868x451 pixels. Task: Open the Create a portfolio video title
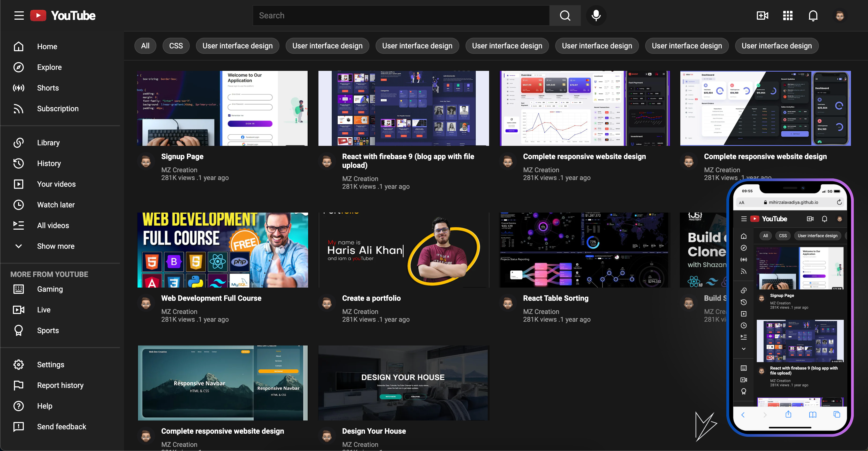pyautogui.click(x=371, y=298)
